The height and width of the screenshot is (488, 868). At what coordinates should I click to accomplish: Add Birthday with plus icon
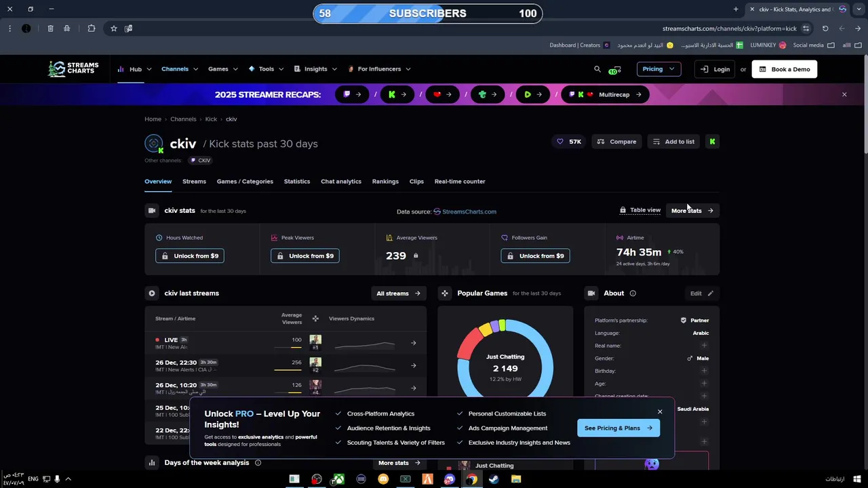[704, 371]
